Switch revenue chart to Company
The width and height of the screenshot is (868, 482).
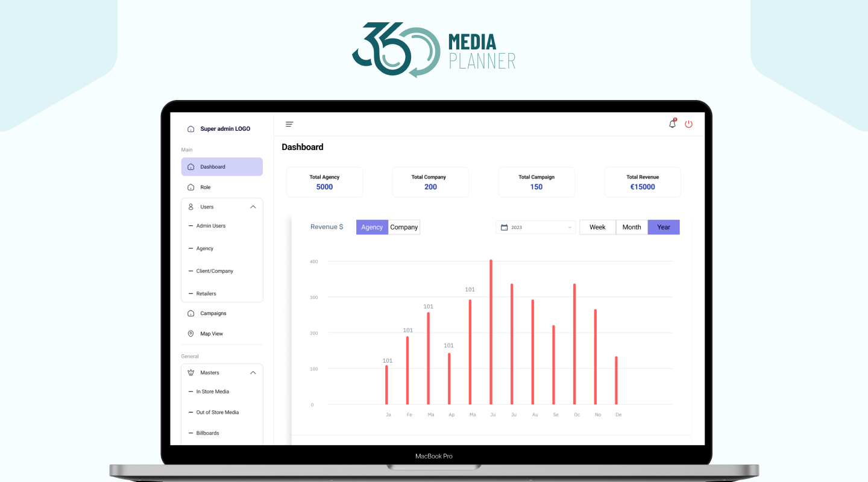(404, 227)
